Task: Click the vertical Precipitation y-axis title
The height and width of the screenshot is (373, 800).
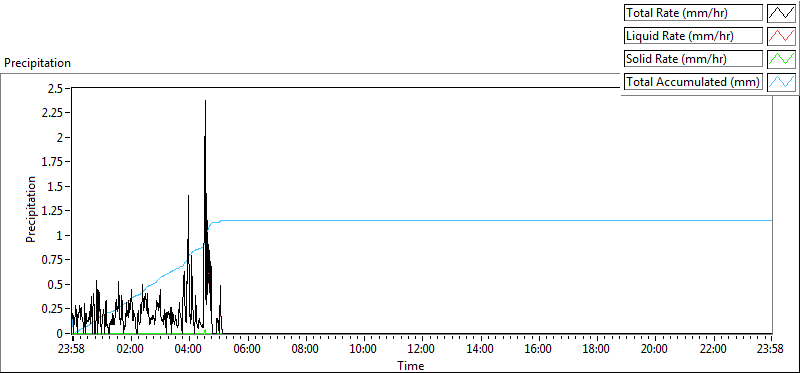Action: (x=31, y=209)
